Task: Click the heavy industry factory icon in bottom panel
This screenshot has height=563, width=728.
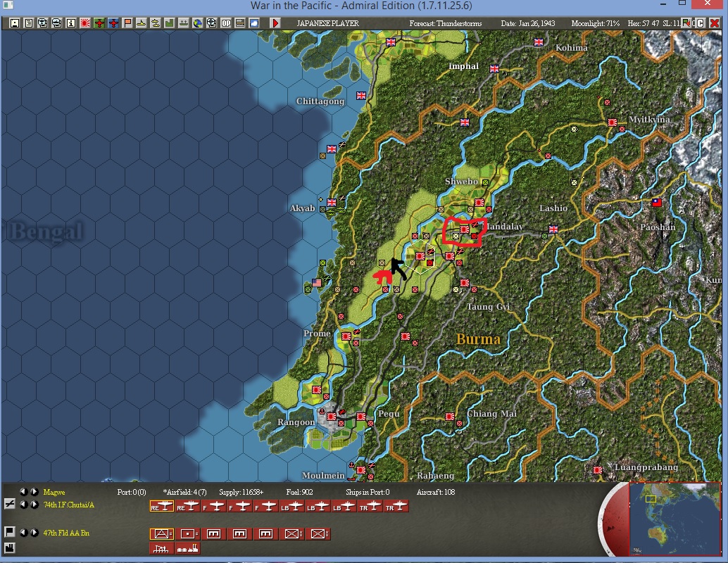Action: pos(187,548)
